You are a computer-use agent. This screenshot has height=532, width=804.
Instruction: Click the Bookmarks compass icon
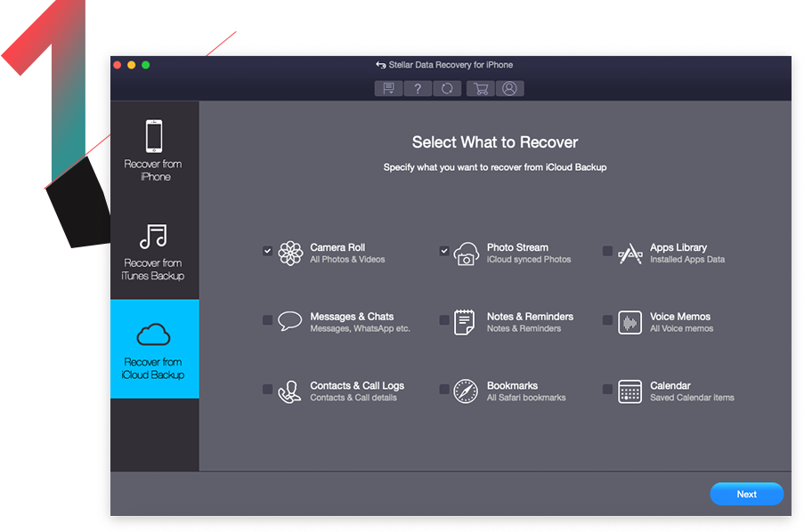[x=467, y=391]
